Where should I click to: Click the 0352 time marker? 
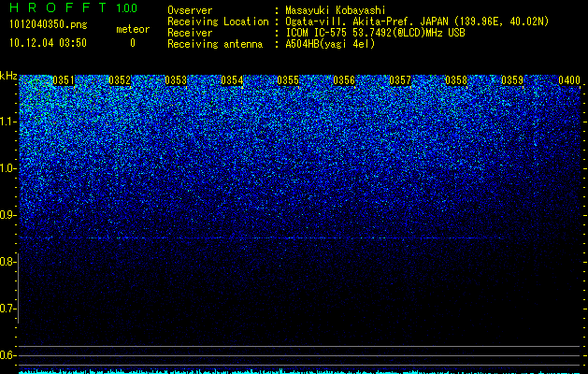[x=120, y=80]
